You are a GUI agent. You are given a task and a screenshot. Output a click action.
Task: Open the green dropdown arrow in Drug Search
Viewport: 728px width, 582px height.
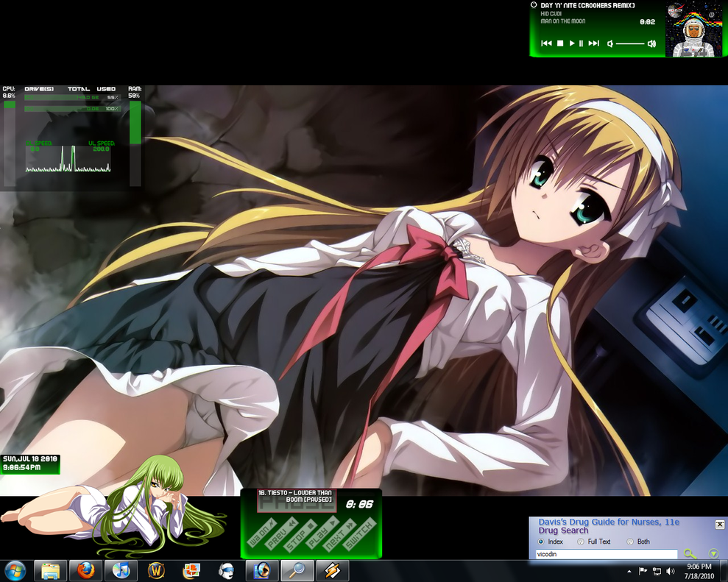(713, 553)
